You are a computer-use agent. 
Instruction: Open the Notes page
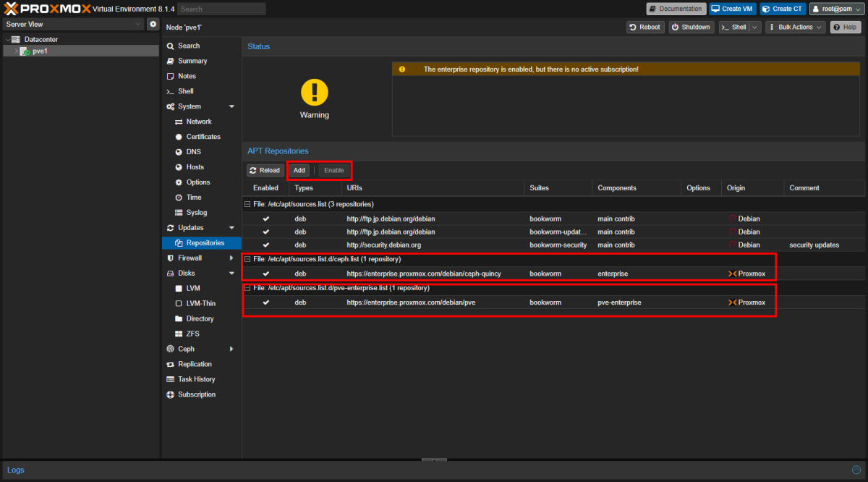tap(202, 76)
